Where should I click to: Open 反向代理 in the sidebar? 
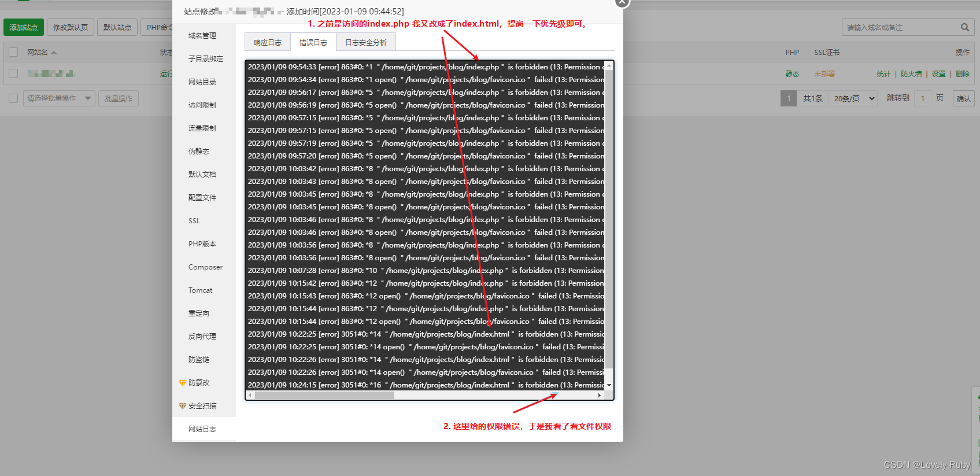202,337
